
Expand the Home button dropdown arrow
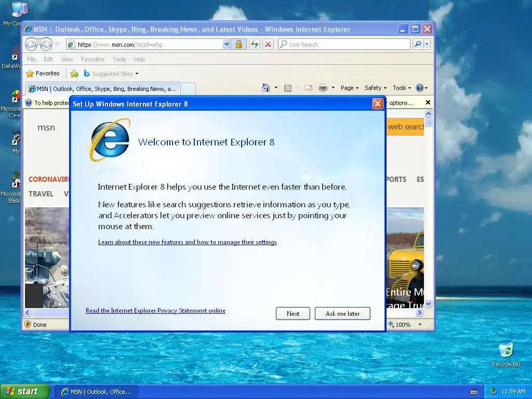276,88
